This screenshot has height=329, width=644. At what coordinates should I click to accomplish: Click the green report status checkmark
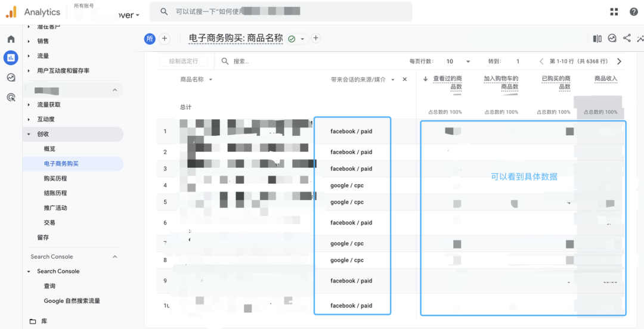(x=292, y=39)
